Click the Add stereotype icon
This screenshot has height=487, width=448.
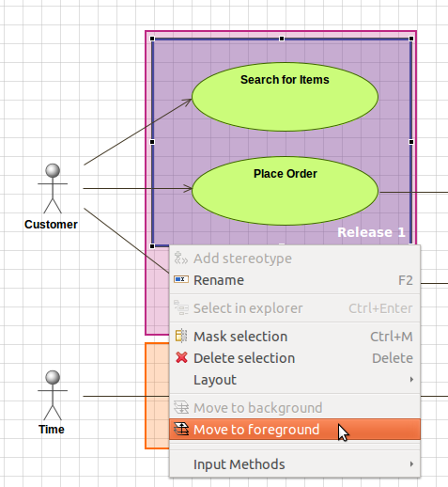(x=181, y=258)
